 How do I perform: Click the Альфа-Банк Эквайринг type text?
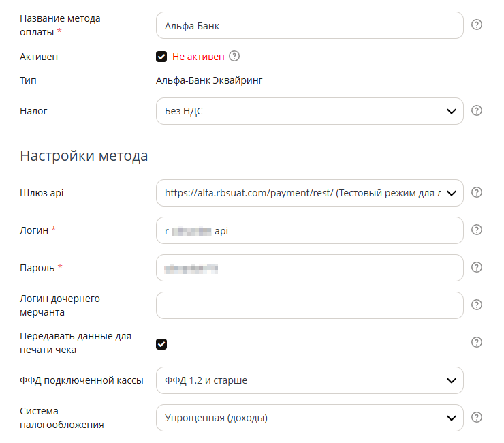point(209,80)
